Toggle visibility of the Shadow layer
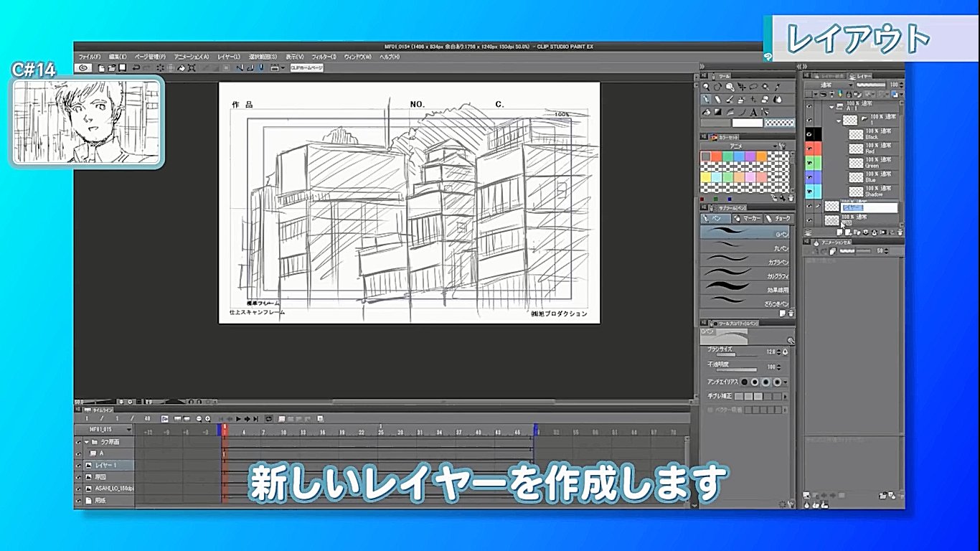 [809, 189]
